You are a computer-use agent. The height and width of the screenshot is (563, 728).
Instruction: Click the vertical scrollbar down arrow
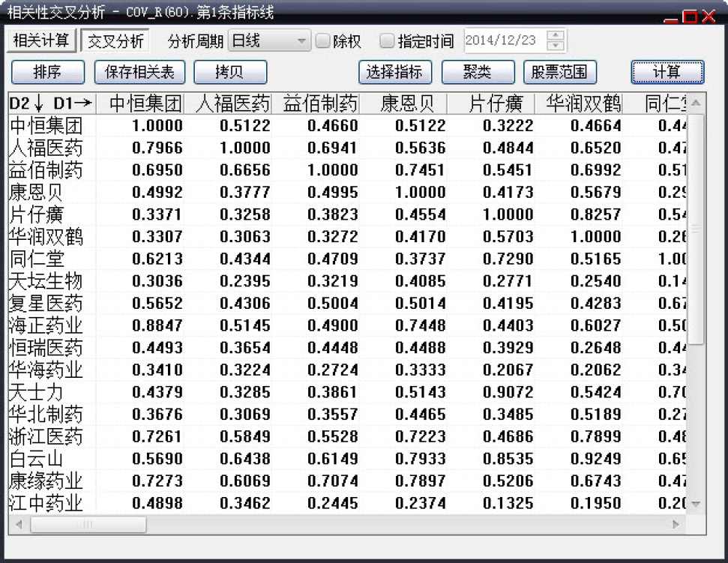click(x=696, y=504)
